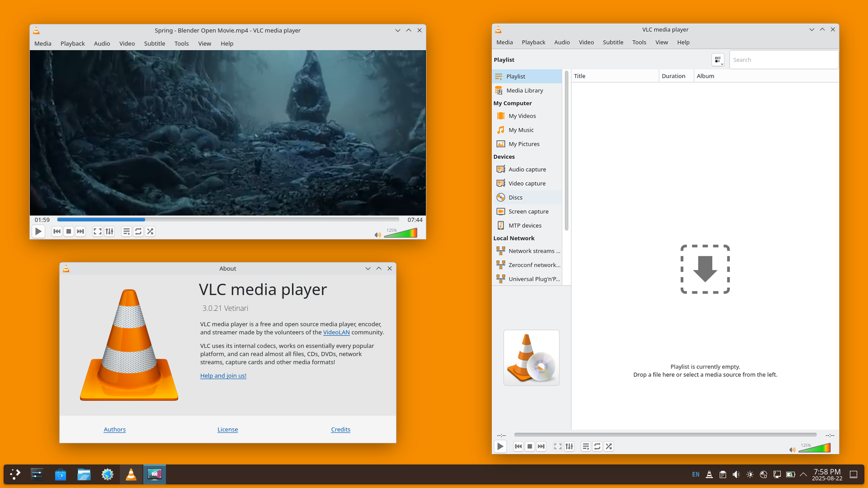Open the Playback menu in the playlist window
The image size is (868, 488).
click(x=533, y=42)
